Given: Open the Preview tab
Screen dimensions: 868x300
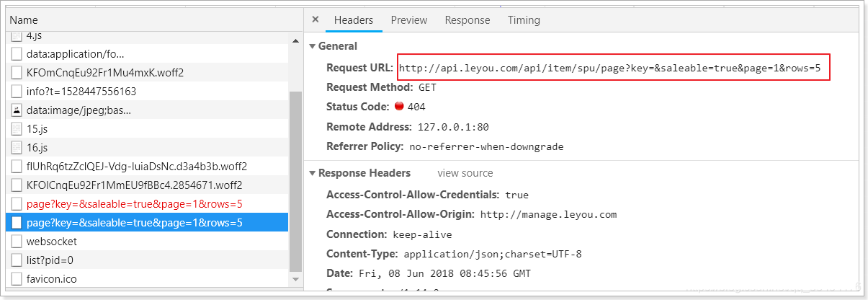Looking at the screenshot, I should tap(409, 20).
